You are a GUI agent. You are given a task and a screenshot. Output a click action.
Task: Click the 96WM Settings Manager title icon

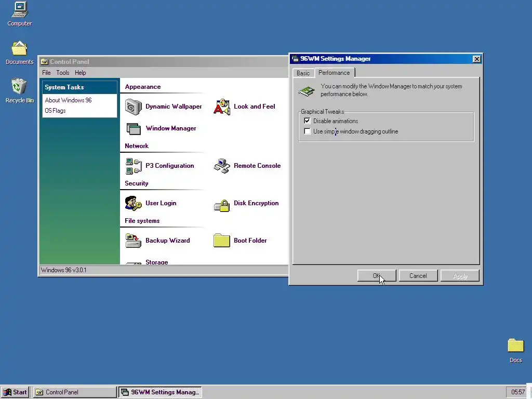click(295, 59)
